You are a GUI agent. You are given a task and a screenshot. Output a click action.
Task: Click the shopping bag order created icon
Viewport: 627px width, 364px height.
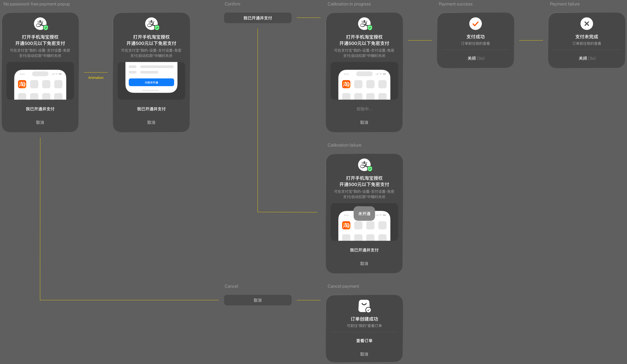click(364, 306)
